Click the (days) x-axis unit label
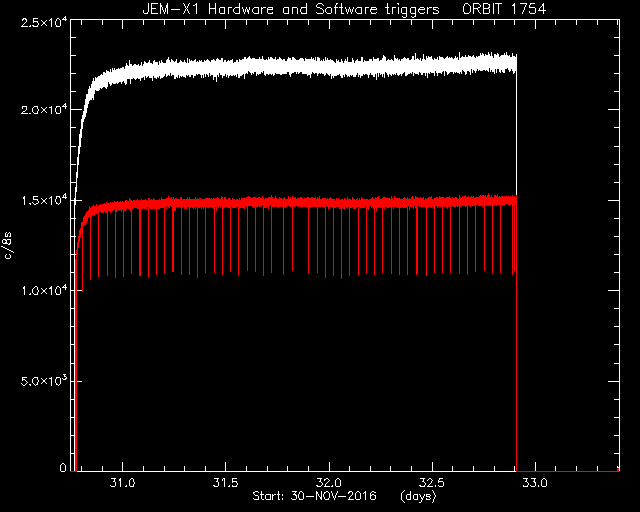 click(418, 496)
